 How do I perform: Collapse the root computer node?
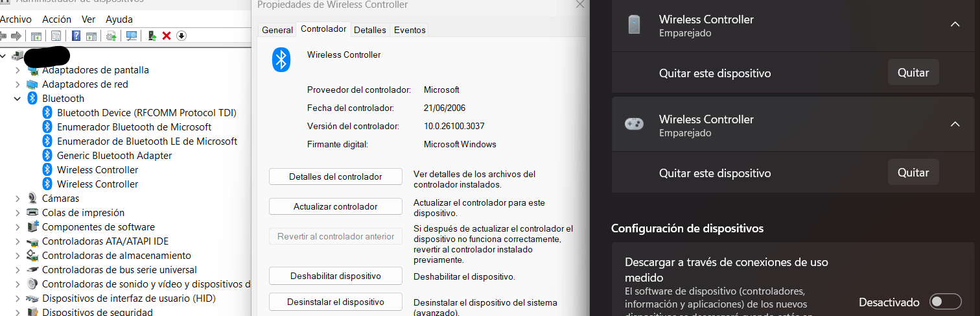coord(4,56)
